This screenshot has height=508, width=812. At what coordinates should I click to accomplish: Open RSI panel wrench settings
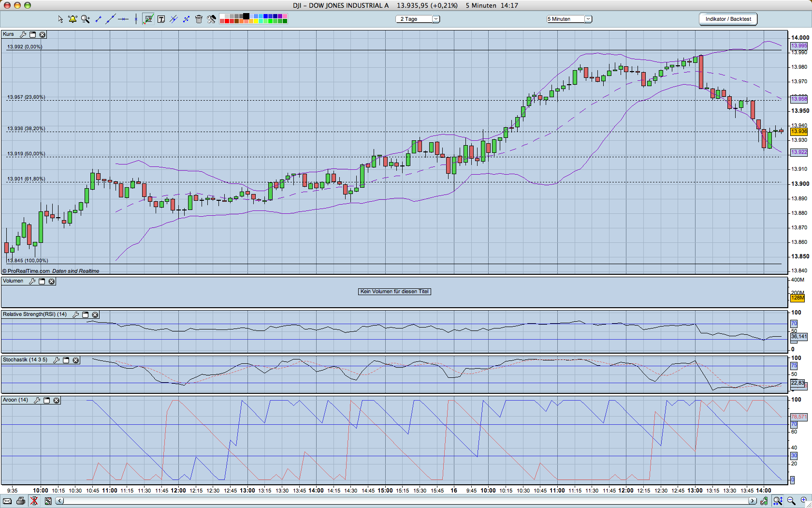pos(76,314)
